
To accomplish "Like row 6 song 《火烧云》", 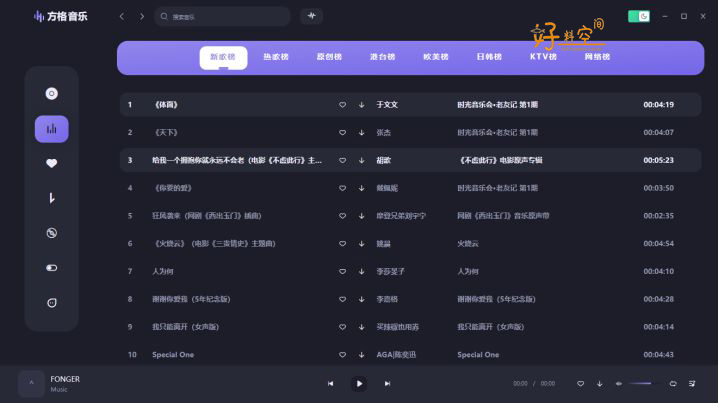I will [x=343, y=244].
